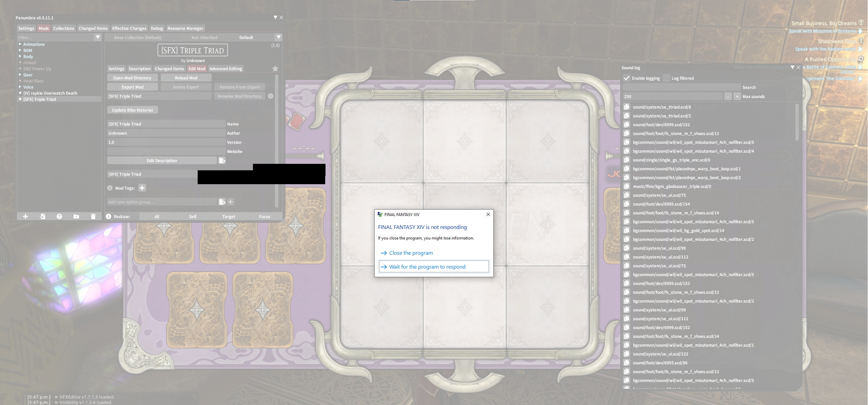Image resolution: width=868 pixels, height=405 pixels.
Task: Copy se_ttriad.scd/8 sound path icon
Action: click(x=627, y=107)
